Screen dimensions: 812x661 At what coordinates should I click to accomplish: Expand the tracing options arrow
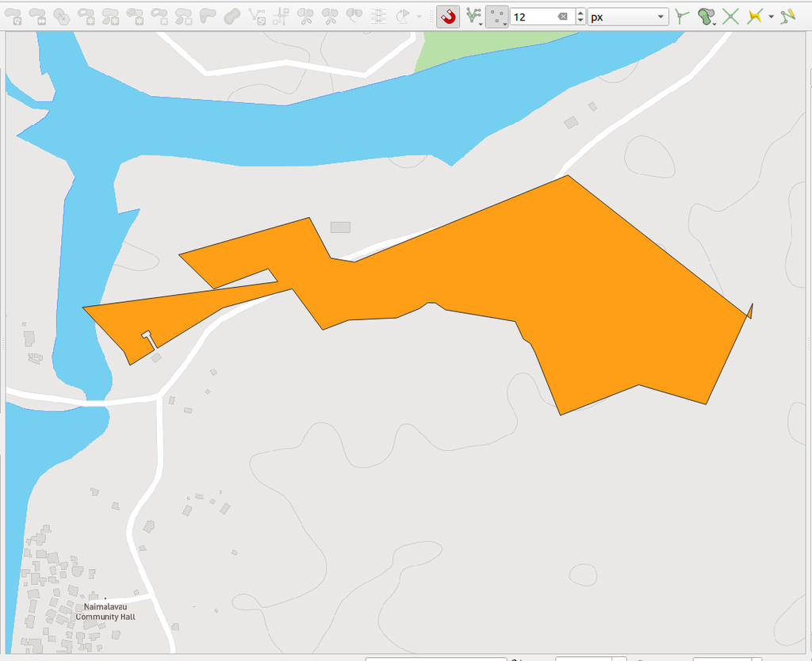coord(771,17)
